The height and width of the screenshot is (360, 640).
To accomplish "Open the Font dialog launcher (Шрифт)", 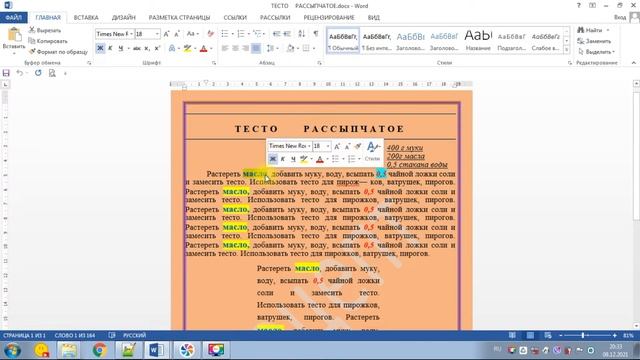I will tap(213, 63).
